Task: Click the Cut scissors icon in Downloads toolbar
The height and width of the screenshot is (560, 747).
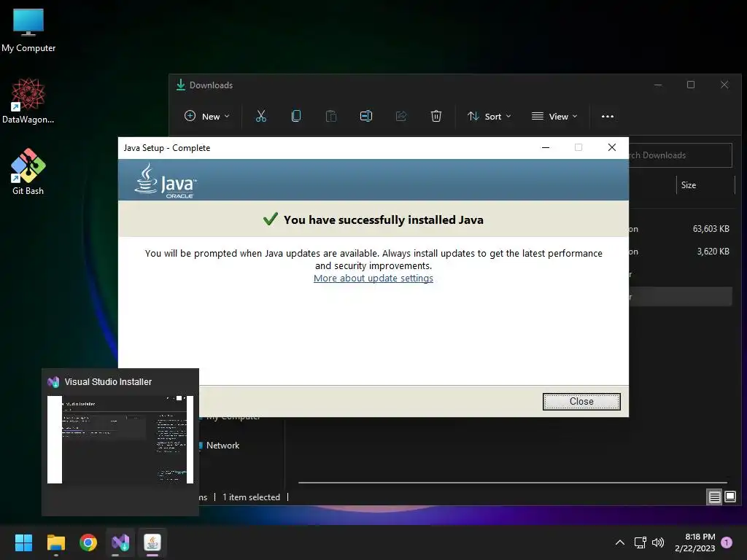Action: [261, 116]
